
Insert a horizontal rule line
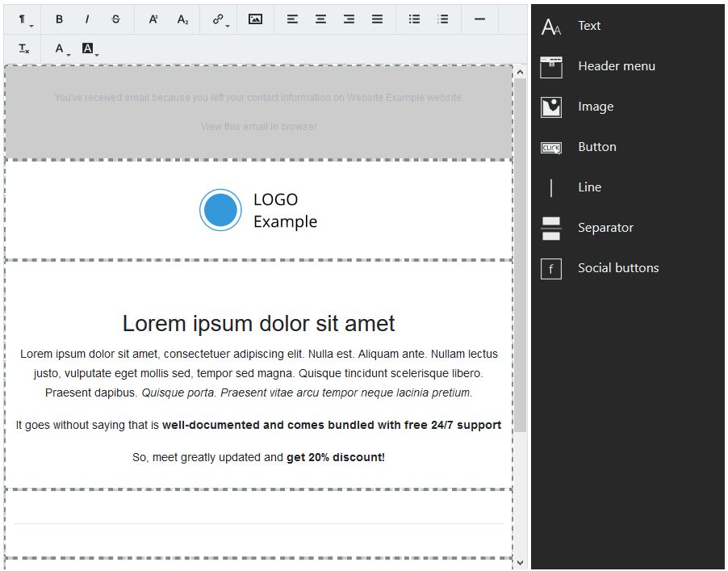click(x=479, y=19)
